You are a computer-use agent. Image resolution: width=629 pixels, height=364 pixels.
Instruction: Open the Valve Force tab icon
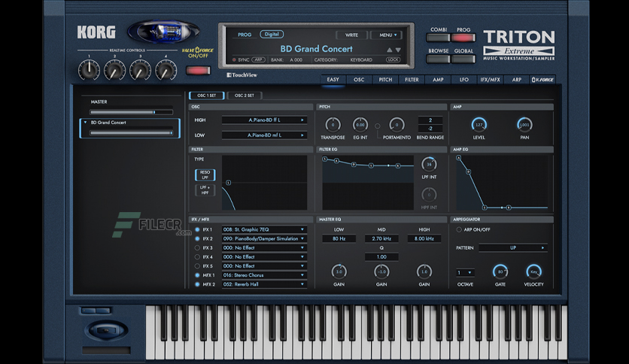(542, 80)
